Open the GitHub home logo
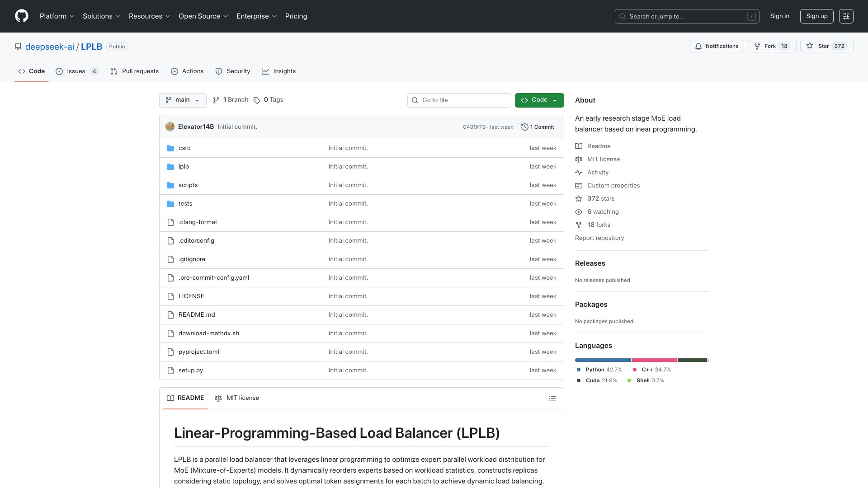Image resolution: width=868 pixels, height=488 pixels. click(x=22, y=16)
